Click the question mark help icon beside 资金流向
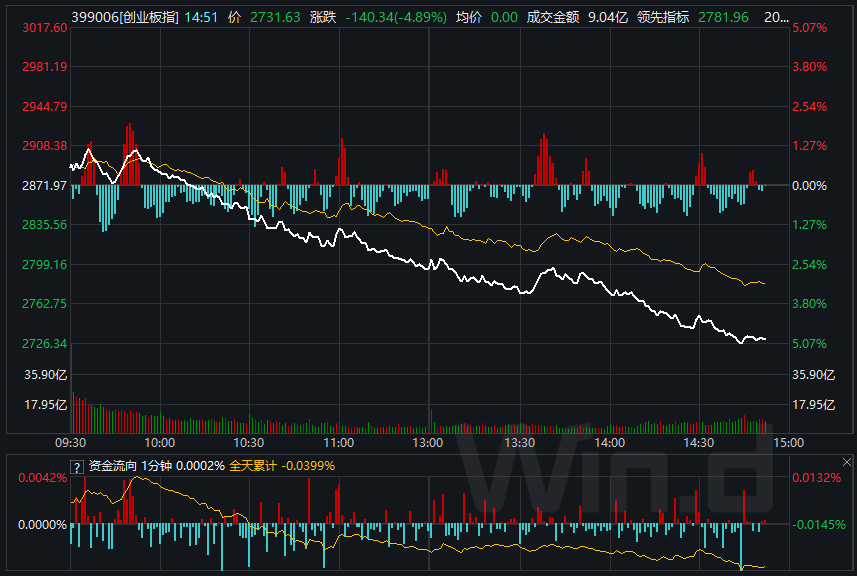This screenshot has height=576, width=857. 77,465
